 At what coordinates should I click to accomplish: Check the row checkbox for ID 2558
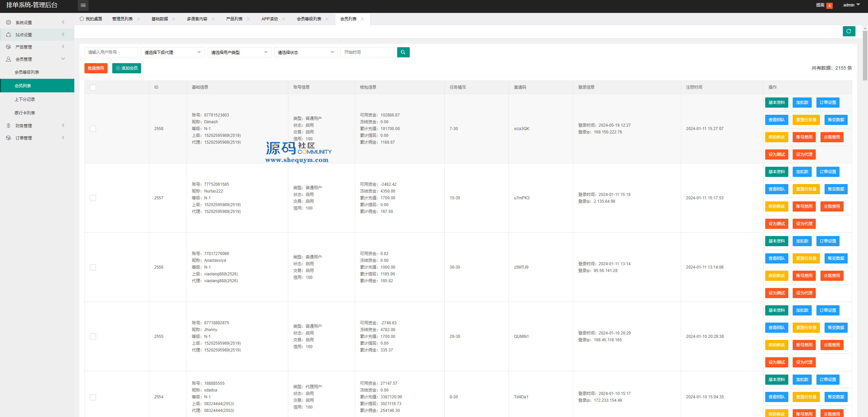coord(93,129)
